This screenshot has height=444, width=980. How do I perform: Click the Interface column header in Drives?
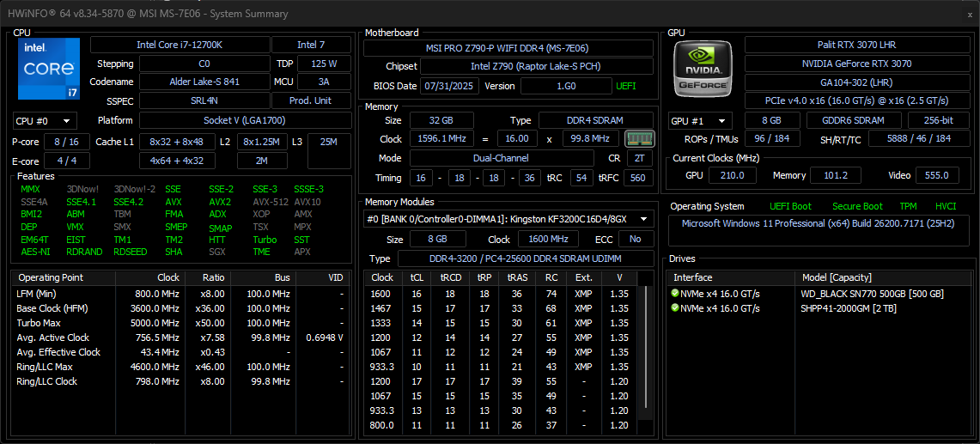pos(730,277)
